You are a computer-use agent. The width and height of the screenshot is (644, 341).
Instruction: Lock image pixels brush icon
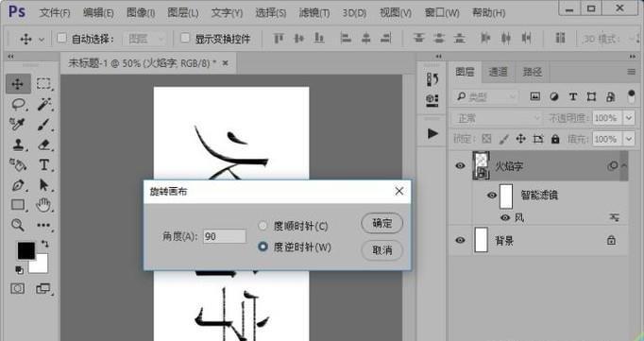tap(503, 139)
